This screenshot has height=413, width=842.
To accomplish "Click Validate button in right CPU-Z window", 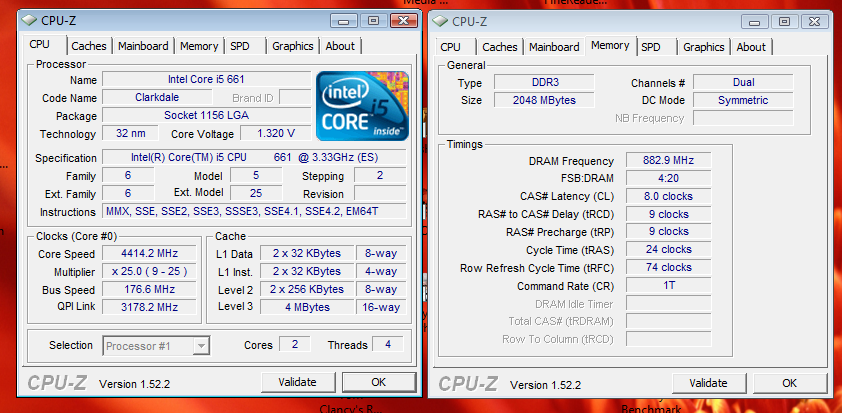I will pos(708,383).
